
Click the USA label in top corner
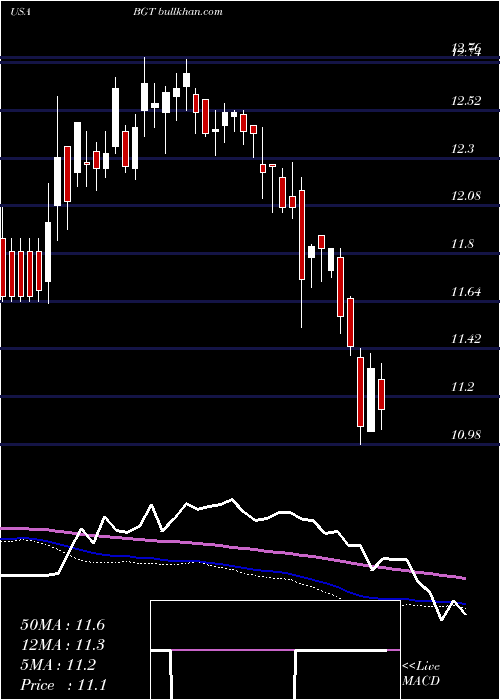21,12
